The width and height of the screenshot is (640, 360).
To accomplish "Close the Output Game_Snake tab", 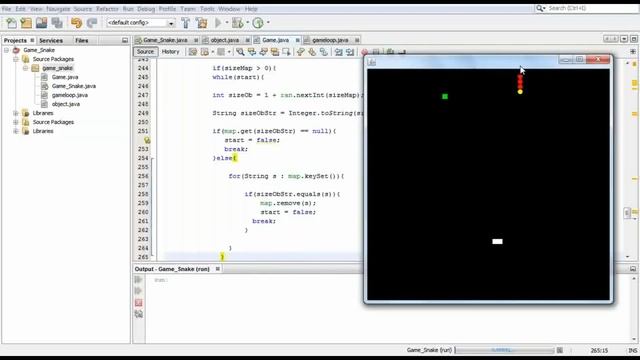I will click(x=218, y=269).
